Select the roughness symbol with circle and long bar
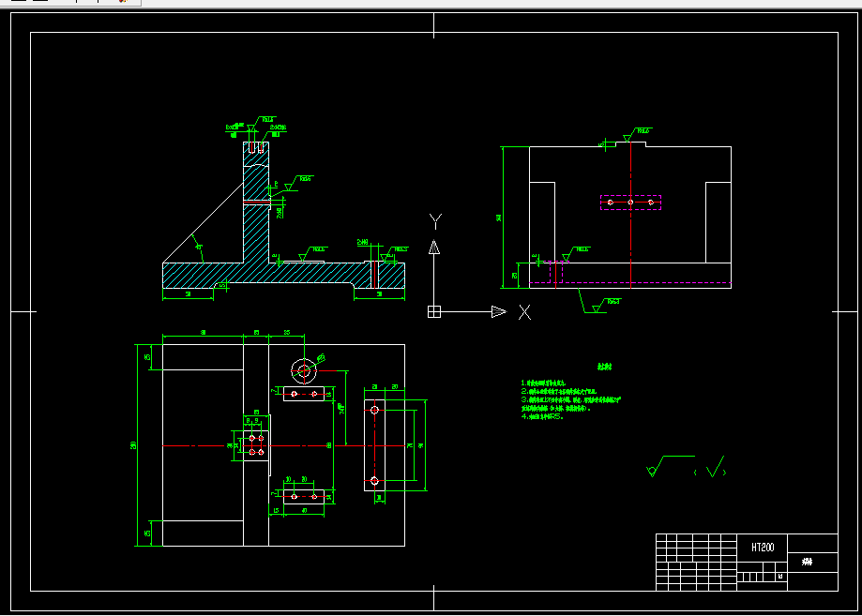Screen dimensions: 862x616 point(670,466)
